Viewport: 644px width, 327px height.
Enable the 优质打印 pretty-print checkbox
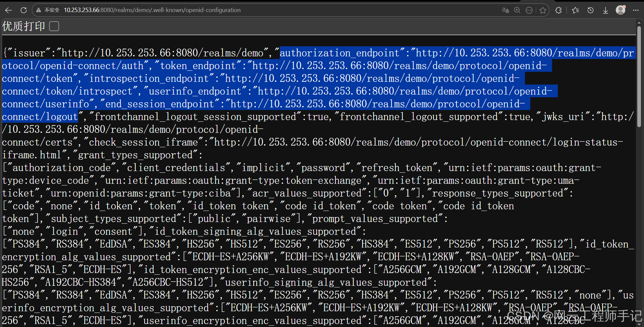[54, 26]
